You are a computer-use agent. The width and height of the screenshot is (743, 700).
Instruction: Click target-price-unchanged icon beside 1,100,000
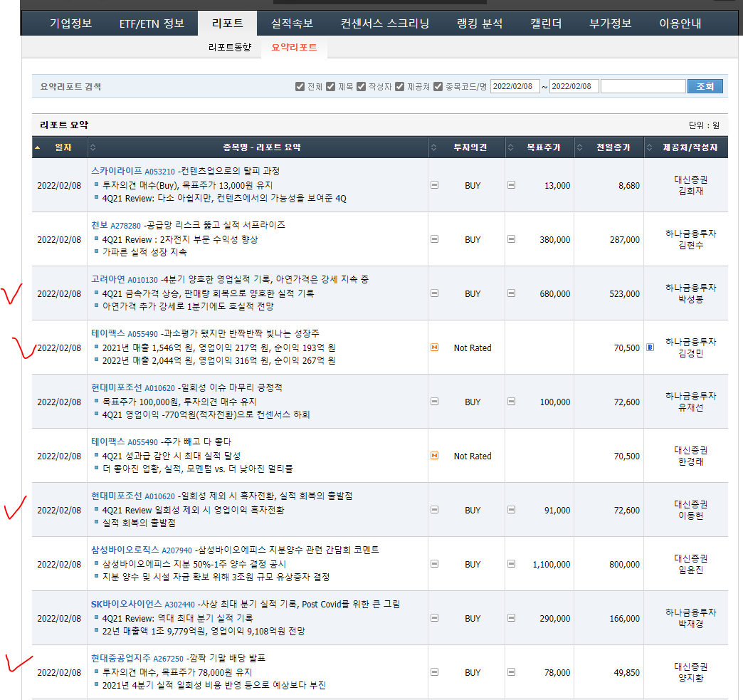click(x=511, y=563)
